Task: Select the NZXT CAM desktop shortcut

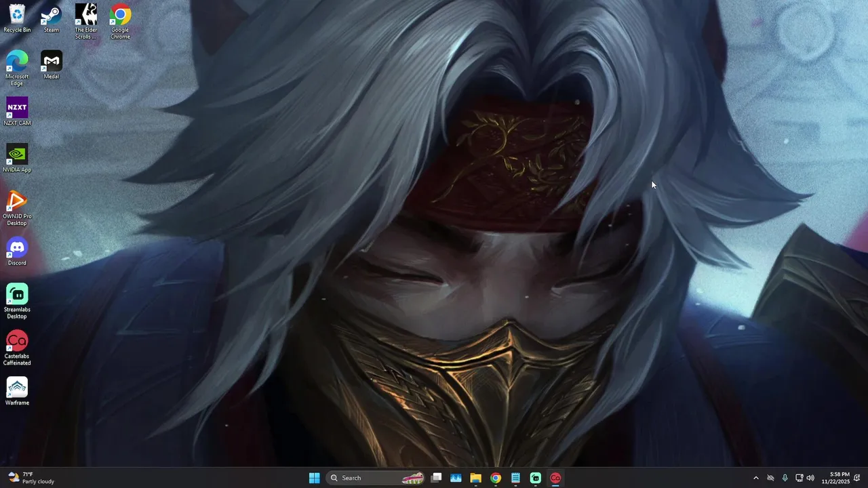Action: [x=17, y=112]
